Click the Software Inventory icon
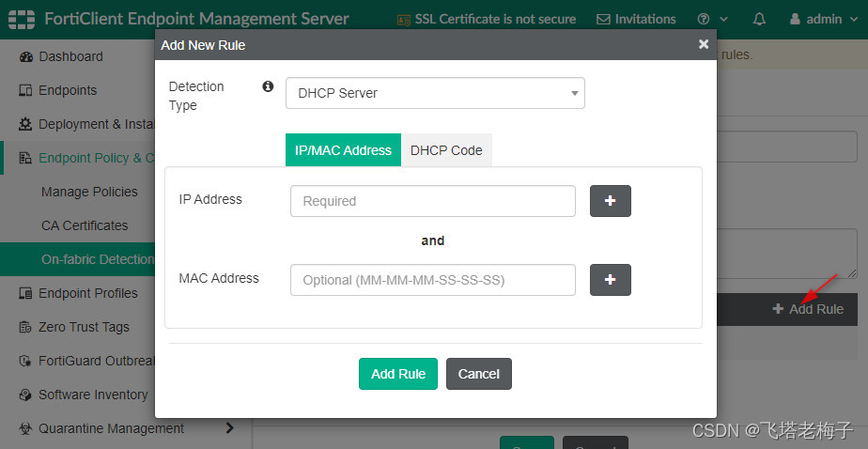868x449 pixels. pos(25,395)
